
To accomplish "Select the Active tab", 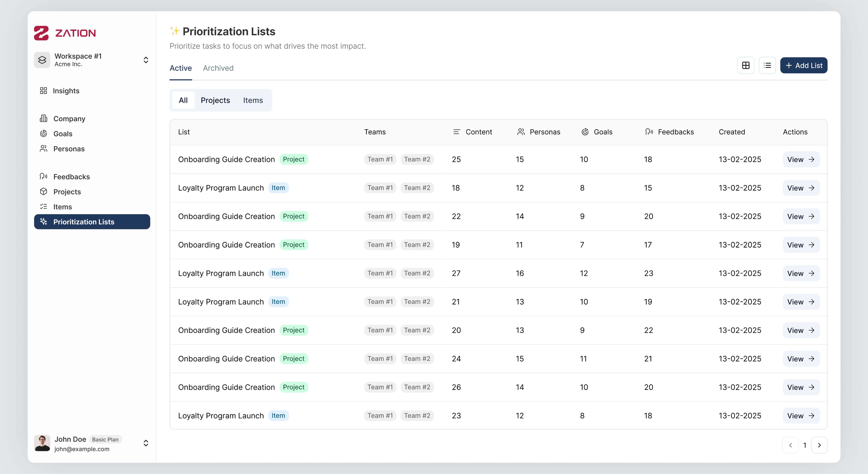I will click(181, 68).
